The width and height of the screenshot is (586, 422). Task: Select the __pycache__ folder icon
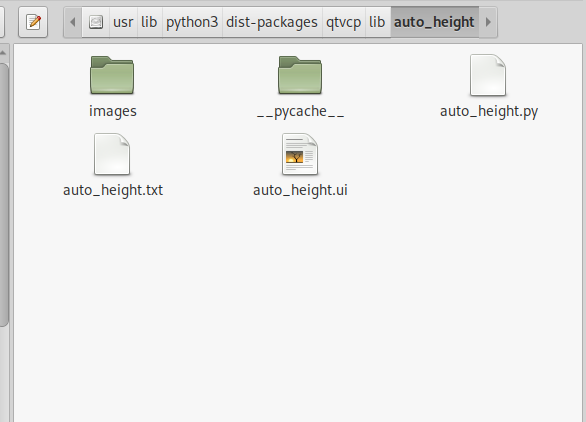[300, 75]
